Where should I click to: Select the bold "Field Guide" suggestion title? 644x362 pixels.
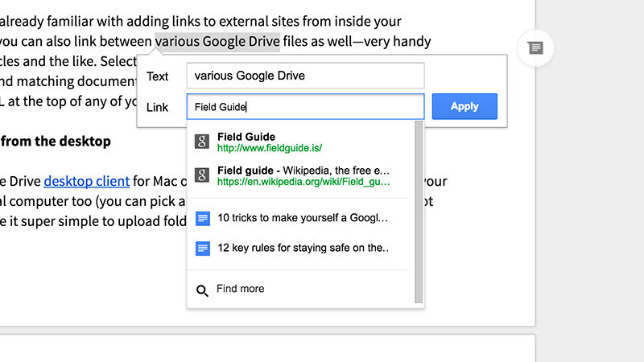coord(246,137)
